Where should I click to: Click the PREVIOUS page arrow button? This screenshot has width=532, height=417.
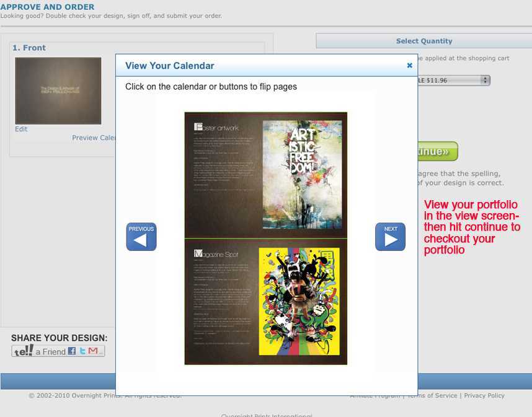[141, 237]
